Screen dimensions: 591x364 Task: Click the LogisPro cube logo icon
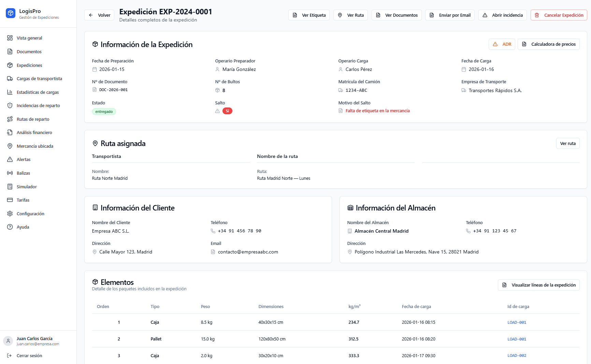click(11, 13)
